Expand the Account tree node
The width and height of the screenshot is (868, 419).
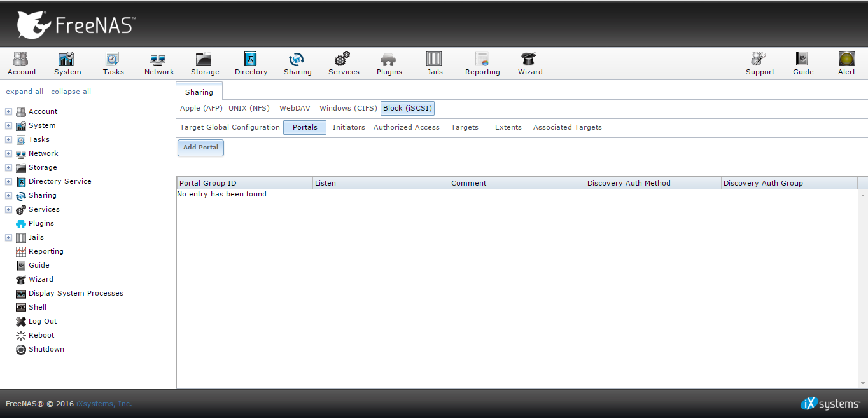coord(8,111)
